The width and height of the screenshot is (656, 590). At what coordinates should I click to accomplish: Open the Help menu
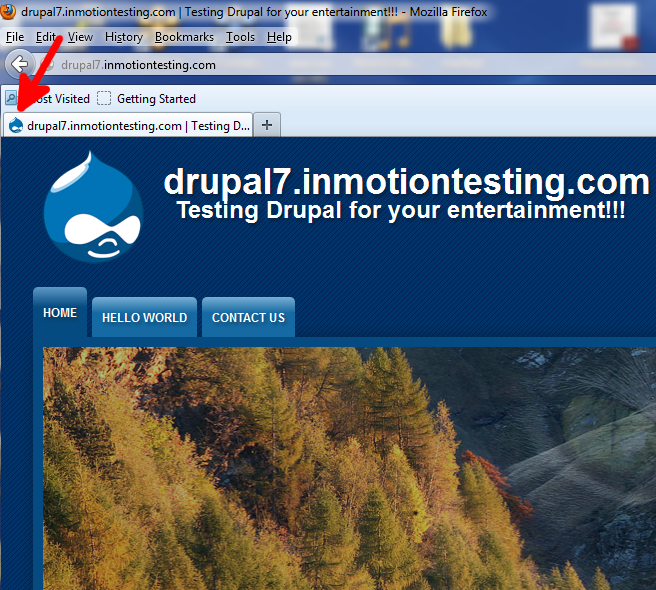tap(279, 37)
